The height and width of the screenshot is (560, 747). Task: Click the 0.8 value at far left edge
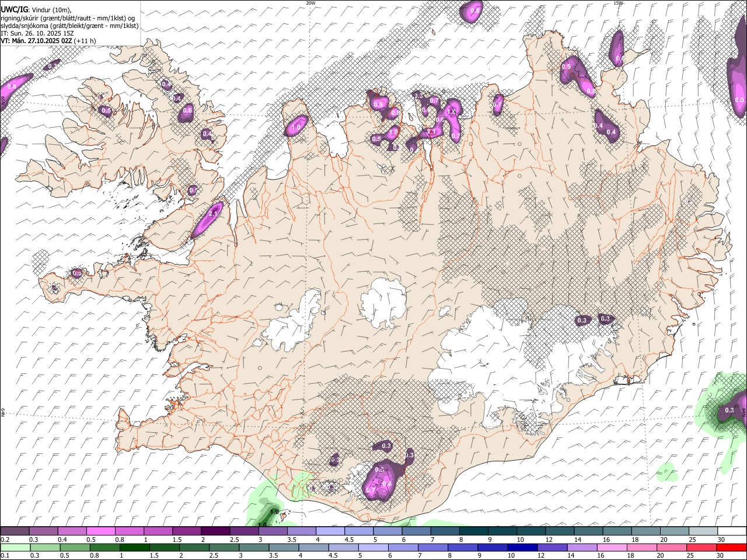tap(11, 86)
